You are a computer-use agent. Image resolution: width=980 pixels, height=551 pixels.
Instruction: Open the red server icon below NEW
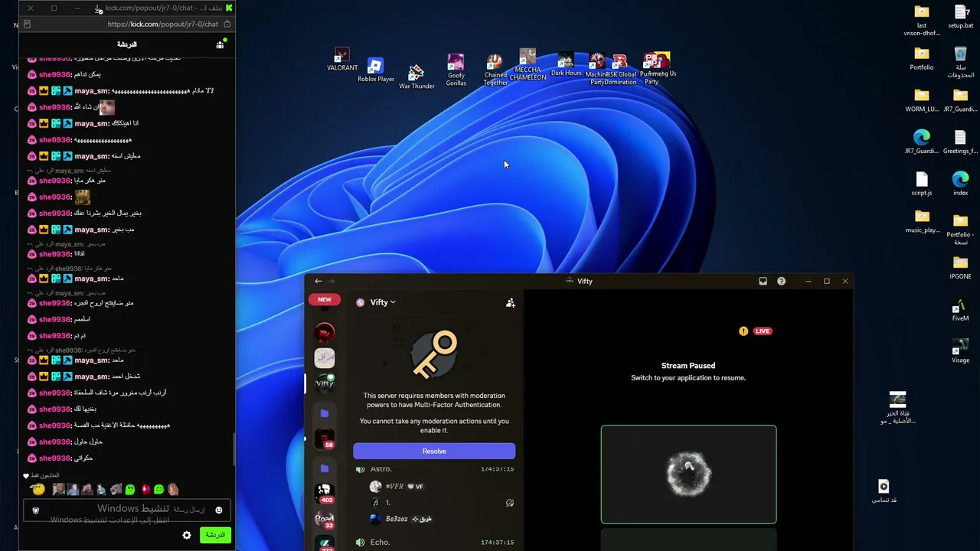point(325,333)
